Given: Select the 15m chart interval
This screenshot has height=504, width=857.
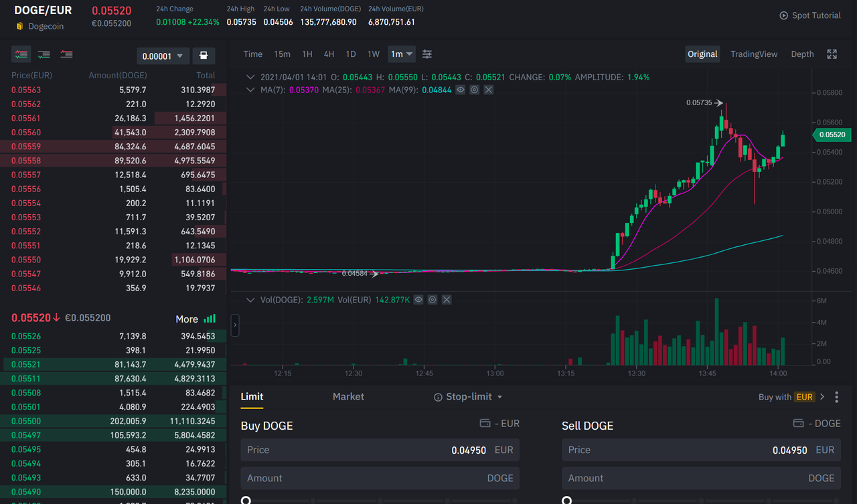Looking at the screenshot, I should [x=283, y=54].
